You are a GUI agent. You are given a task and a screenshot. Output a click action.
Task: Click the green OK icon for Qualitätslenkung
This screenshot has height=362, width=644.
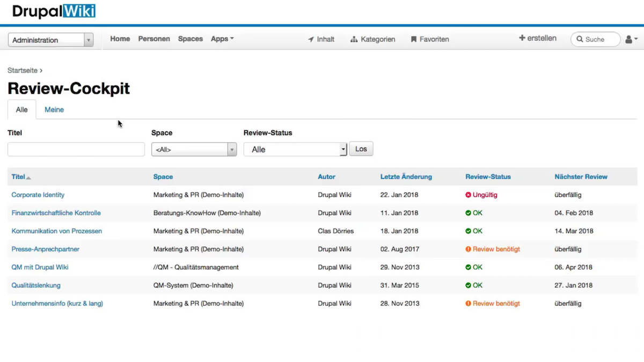coord(468,285)
